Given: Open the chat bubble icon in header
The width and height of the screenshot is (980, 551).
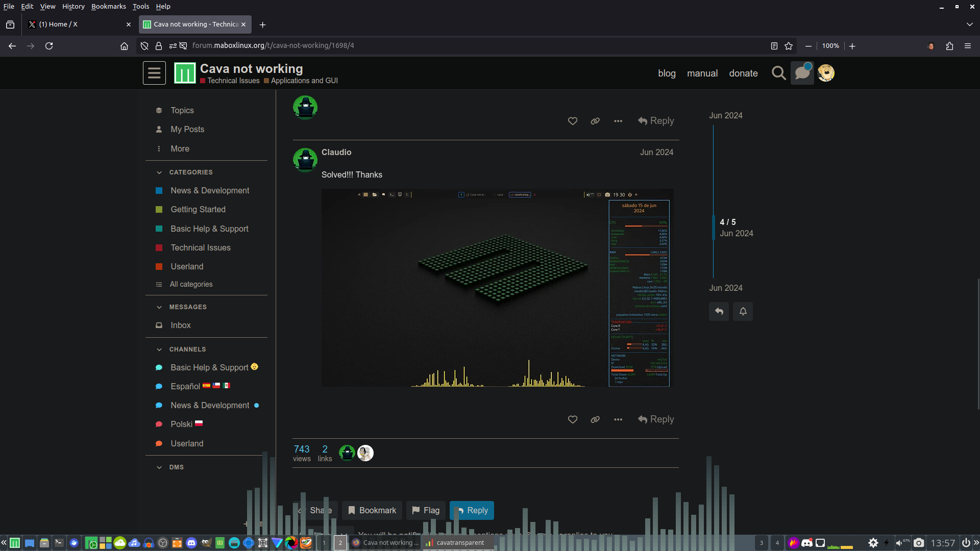Looking at the screenshot, I should coord(802,73).
